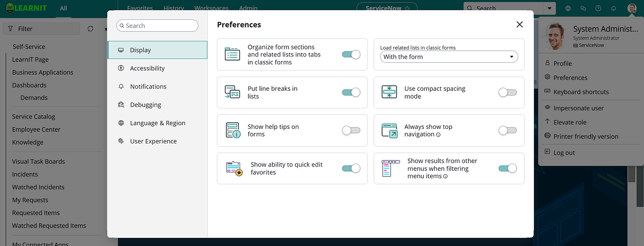Open the help question mark icon in header

pyautogui.click(x=598, y=8)
